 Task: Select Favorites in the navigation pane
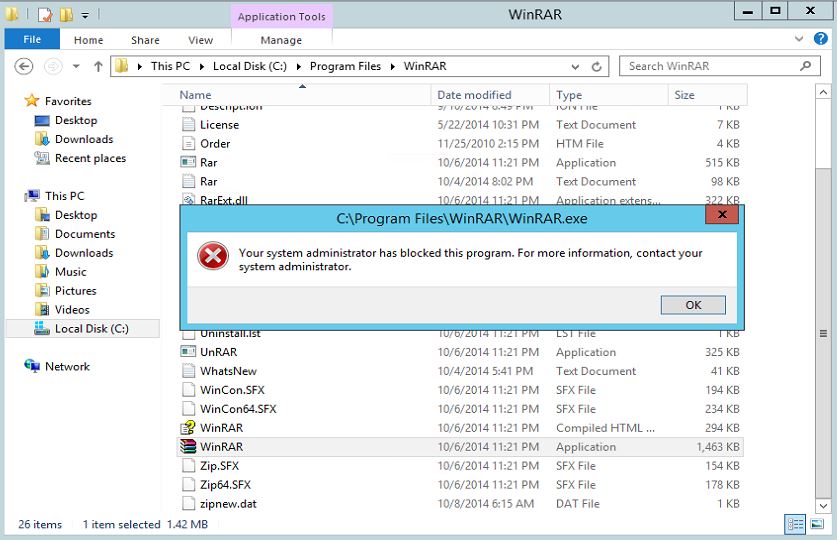tap(68, 101)
